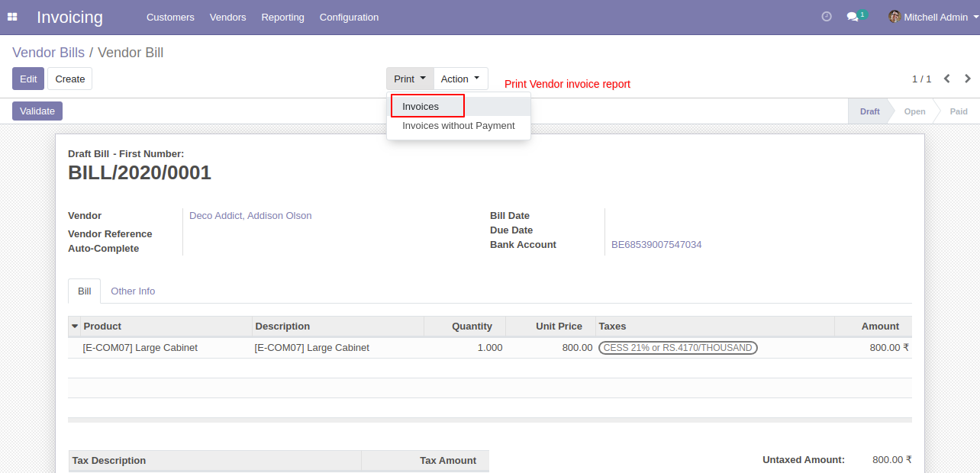Click the Vendor field label

85,216
